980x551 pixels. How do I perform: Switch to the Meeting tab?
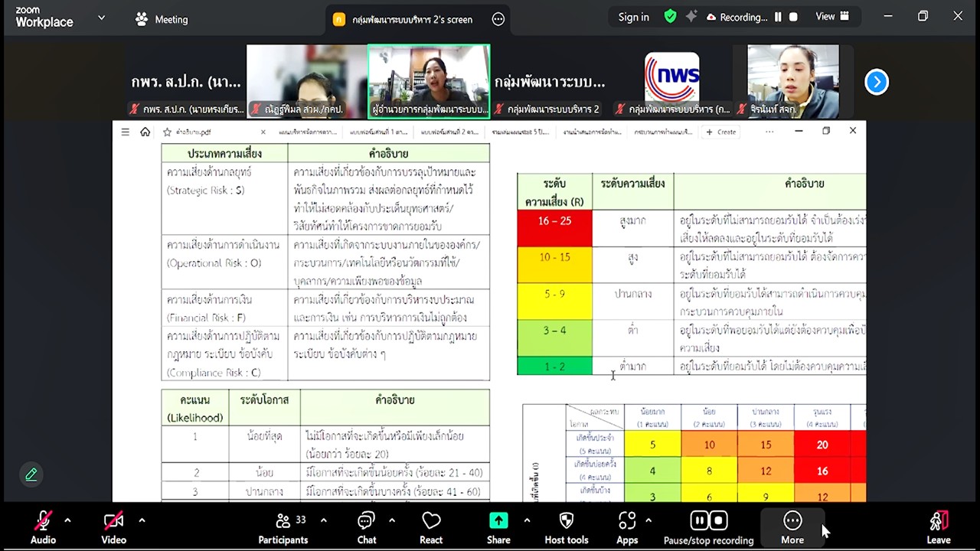coord(162,19)
